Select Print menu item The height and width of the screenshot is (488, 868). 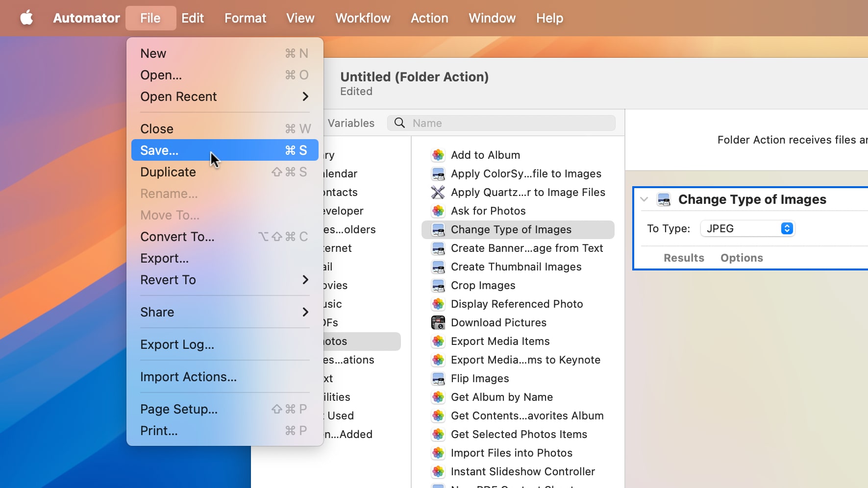[x=224, y=431]
